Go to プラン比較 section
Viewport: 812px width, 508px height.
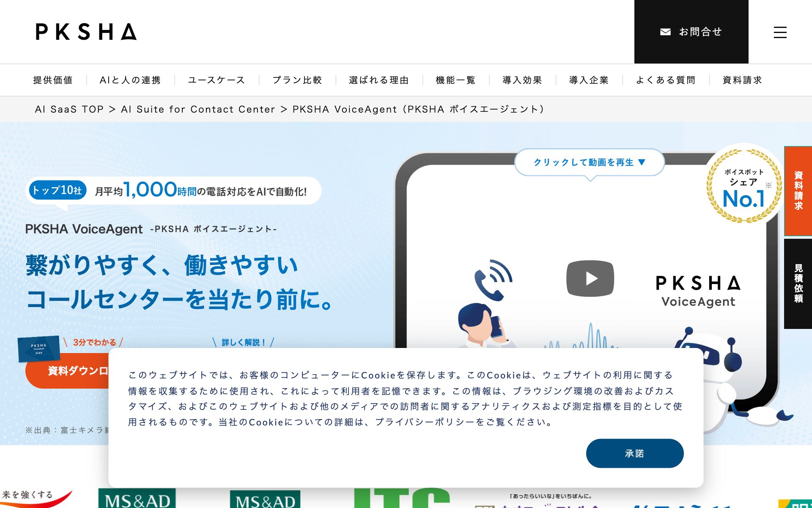click(x=297, y=80)
